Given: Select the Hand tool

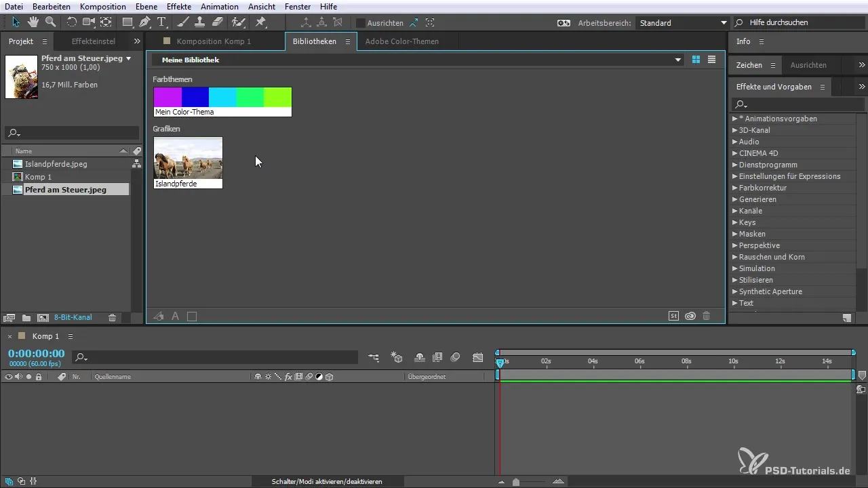Looking at the screenshot, I should tap(33, 22).
